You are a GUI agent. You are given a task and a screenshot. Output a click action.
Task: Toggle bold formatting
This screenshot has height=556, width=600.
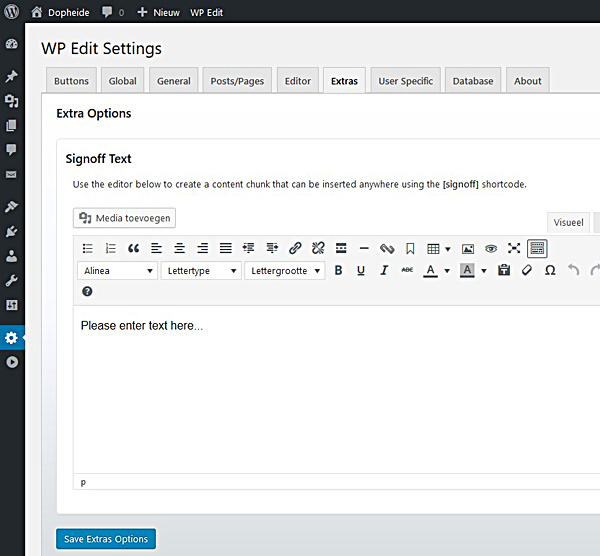(338, 271)
